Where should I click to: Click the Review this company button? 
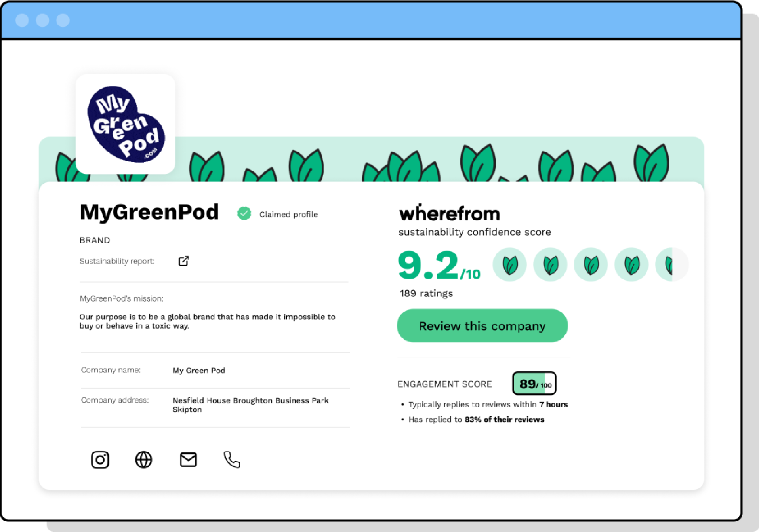tap(482, 326)
